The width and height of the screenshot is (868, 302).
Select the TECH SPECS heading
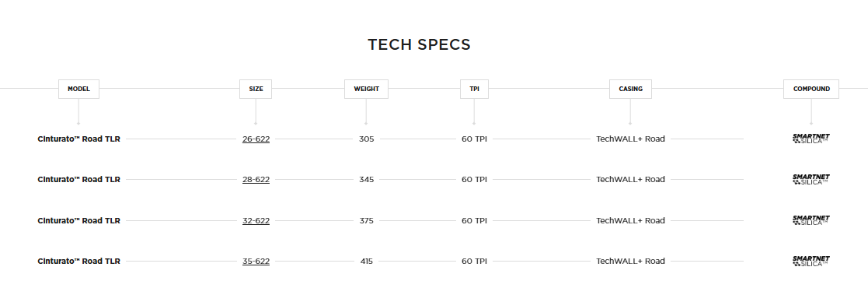coord(419,45)
